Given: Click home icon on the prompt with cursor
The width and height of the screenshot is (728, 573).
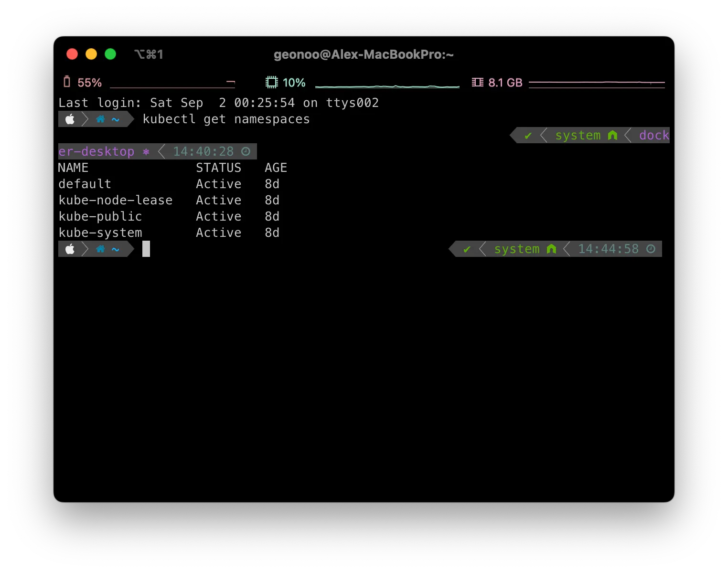Looking at the screenshot, I should click(x=100, y=249).
